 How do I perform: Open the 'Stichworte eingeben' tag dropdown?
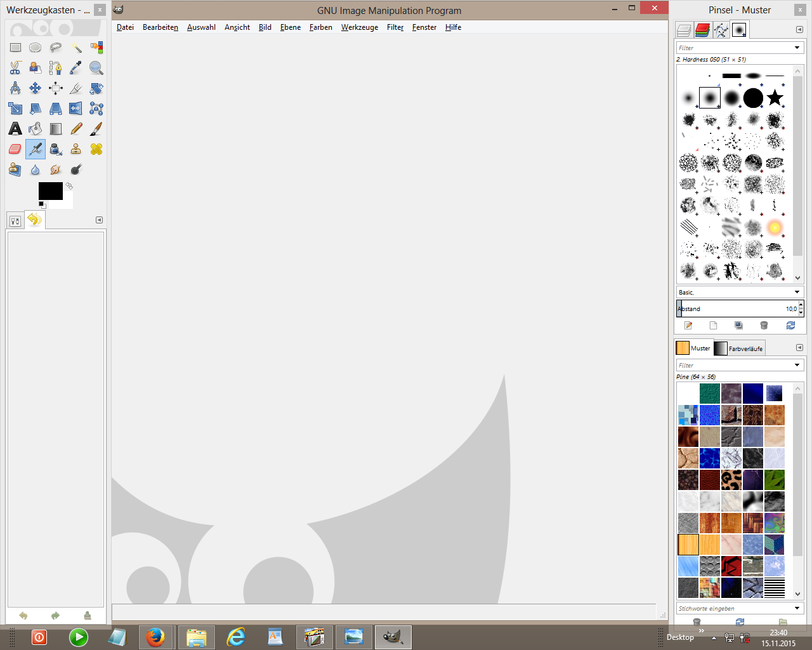click(797, 608)
